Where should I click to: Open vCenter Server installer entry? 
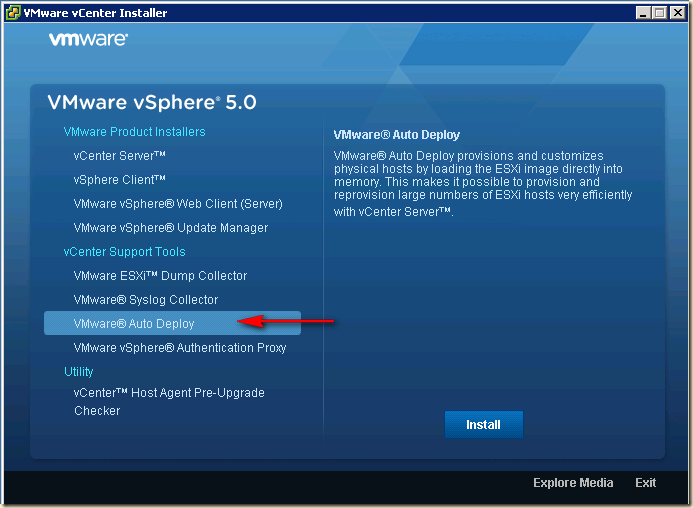tap(119, 156)
